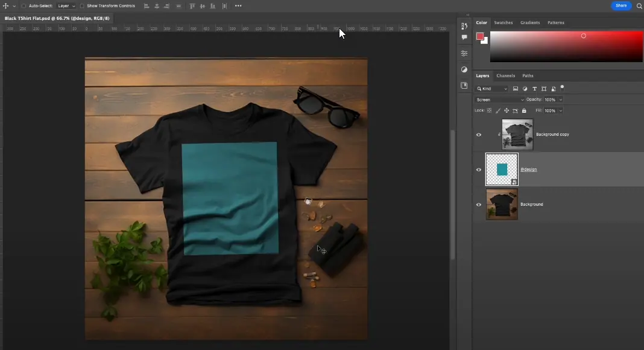Open the Comments panel icon
The height and width of the screenshot is (350, 644).
(x=464, y=37)
